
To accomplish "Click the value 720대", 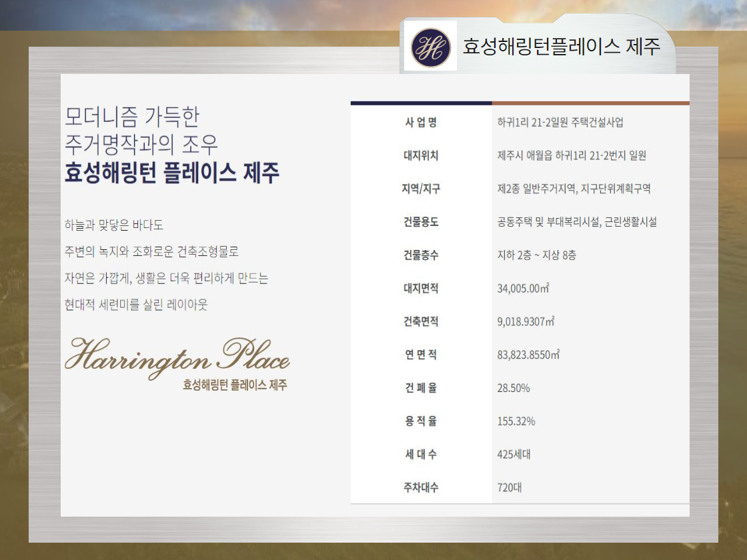I will [510, 487].
